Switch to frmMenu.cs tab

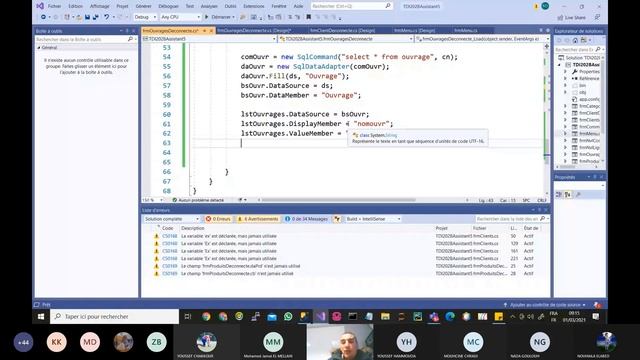(466, 31)
